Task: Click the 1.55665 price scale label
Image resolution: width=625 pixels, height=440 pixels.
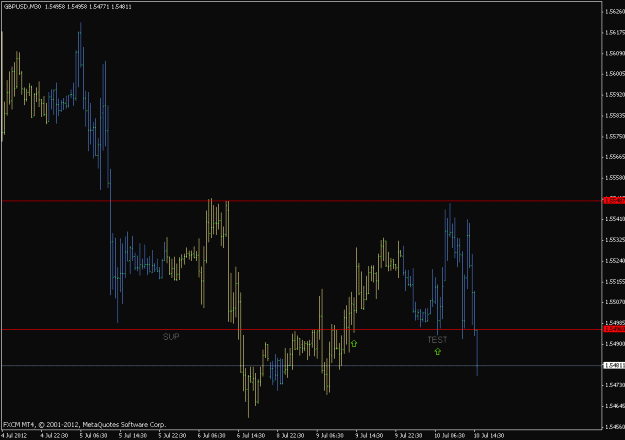Action: 615,157
